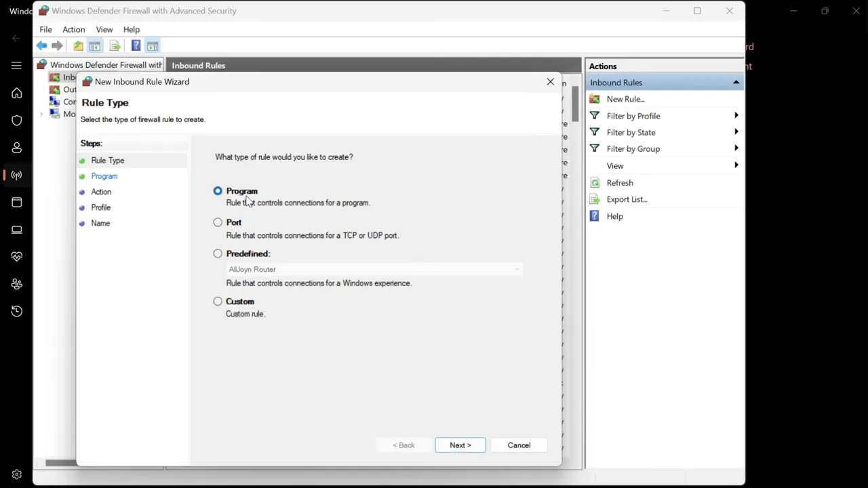Screen dimensions: 868x488
Task: Expand the Filter by Profile submenu arrow
Action: click(x=736, y=116)
